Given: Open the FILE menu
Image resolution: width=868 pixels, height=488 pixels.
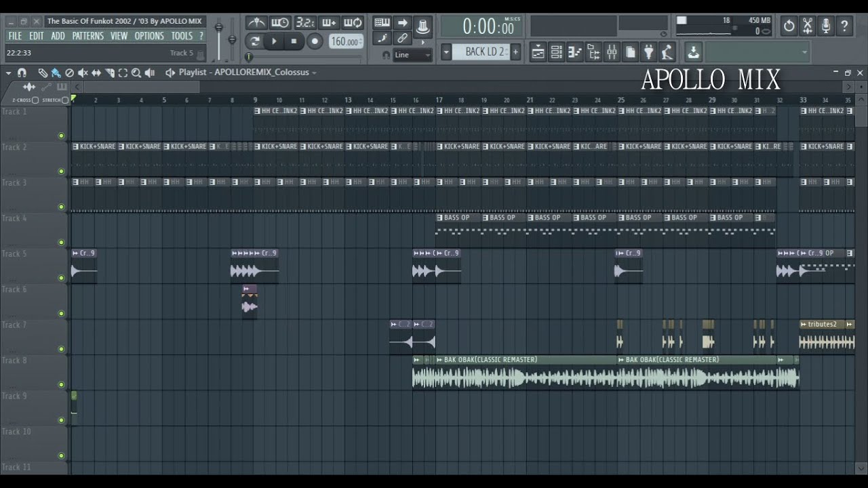Looking at the screenshot, I should (x=15, y=36).
